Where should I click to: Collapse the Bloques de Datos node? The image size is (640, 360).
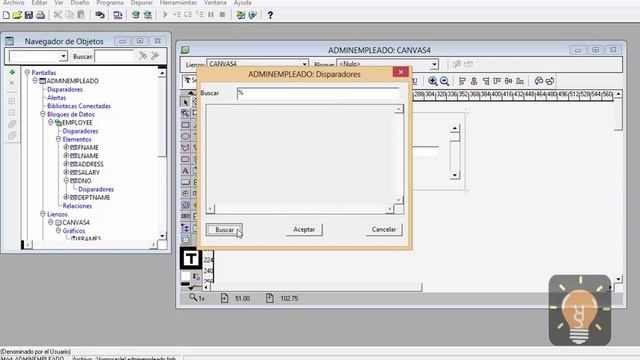point(43,114)
